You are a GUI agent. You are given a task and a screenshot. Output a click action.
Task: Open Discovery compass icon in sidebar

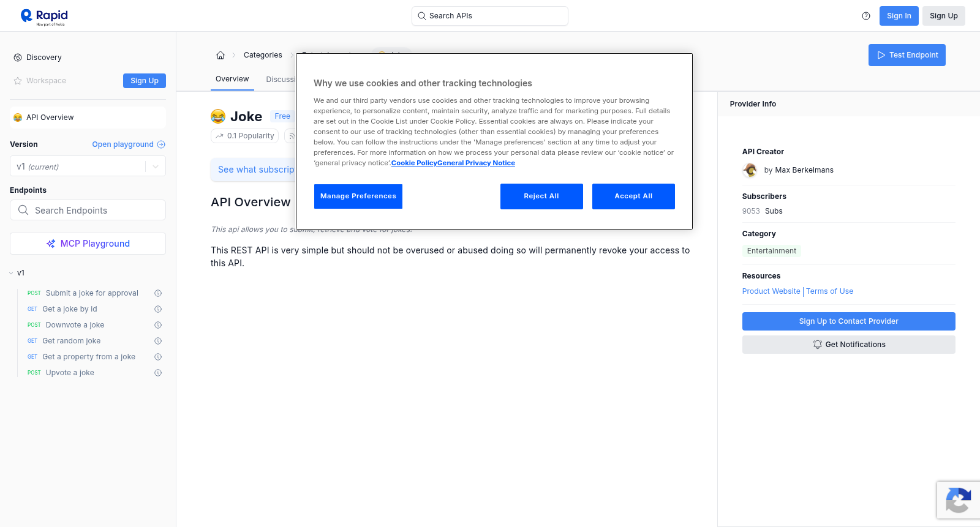coord(18,58)
